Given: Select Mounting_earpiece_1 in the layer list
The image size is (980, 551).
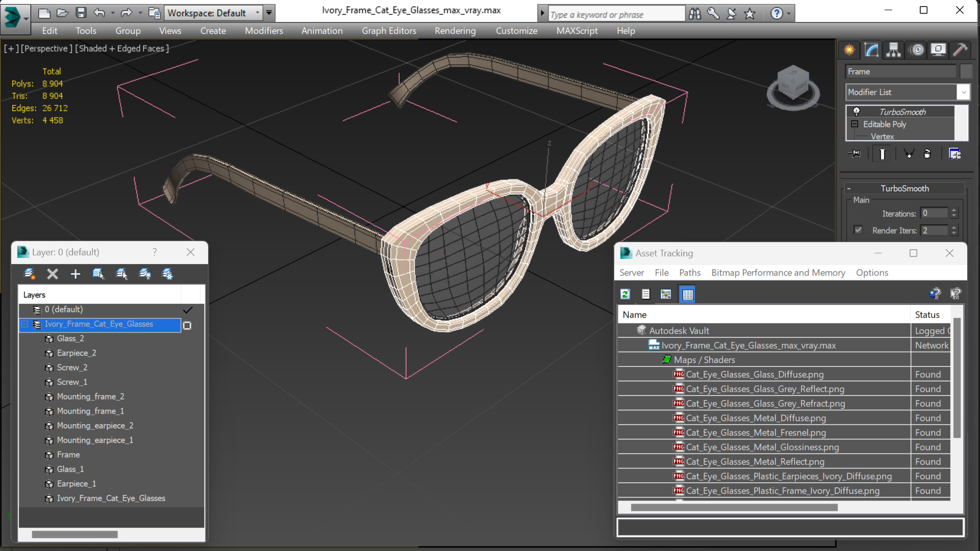Looking at the screenshot, I should click(95, 440).
